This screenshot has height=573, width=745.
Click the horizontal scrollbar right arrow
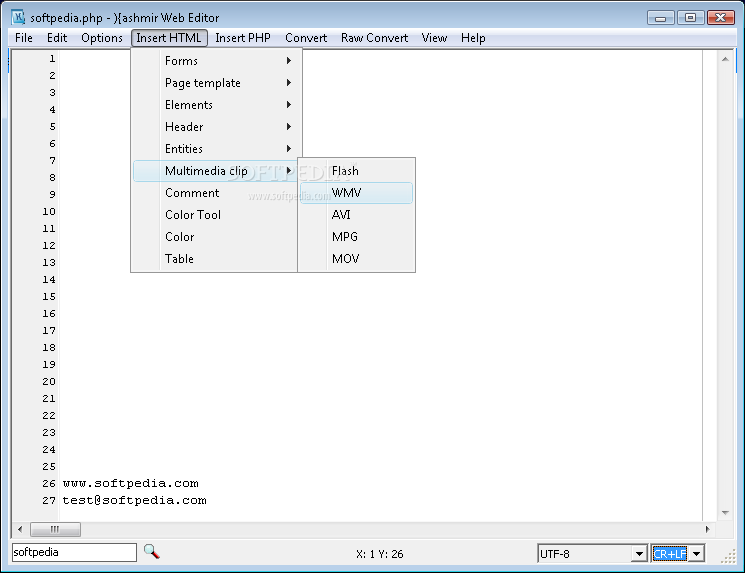coord(707,529)
